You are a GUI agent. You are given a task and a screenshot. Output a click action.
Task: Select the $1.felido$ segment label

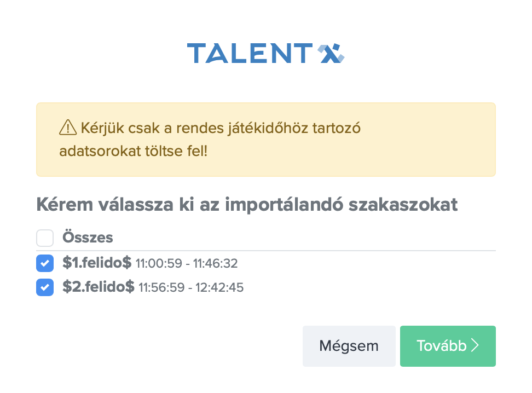(97, 263)
